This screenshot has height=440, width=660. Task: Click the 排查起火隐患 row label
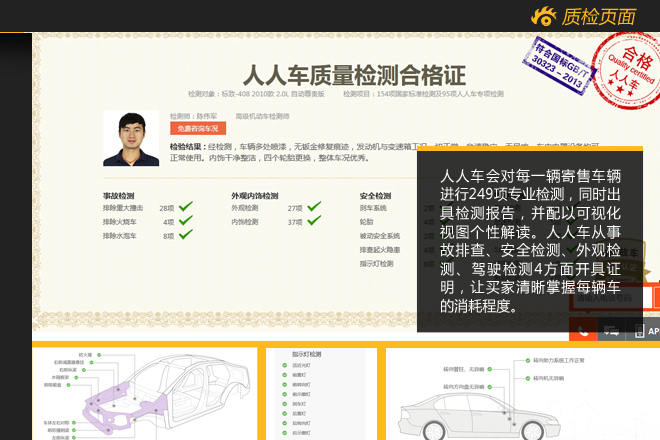click(x=380, y=250)
